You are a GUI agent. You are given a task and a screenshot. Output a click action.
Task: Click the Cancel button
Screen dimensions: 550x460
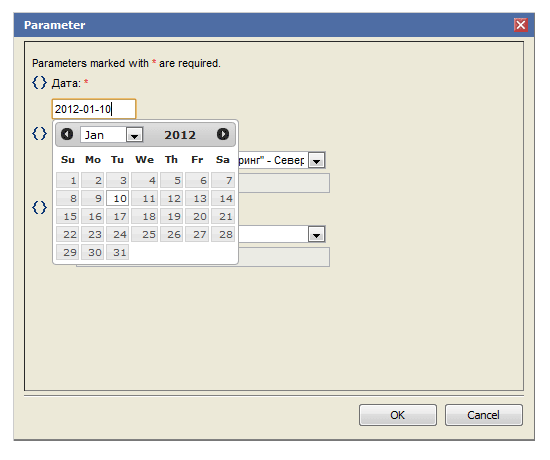484,415
